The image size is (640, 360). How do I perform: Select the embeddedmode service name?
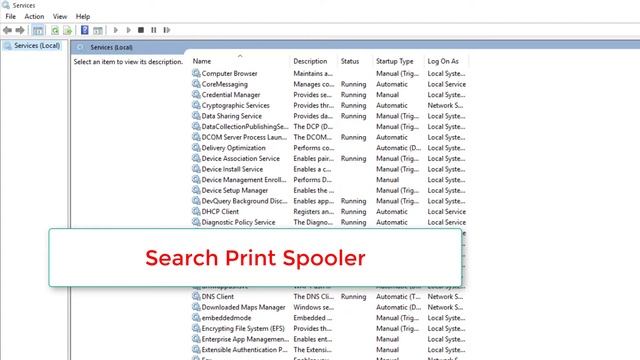coord(226,318)
